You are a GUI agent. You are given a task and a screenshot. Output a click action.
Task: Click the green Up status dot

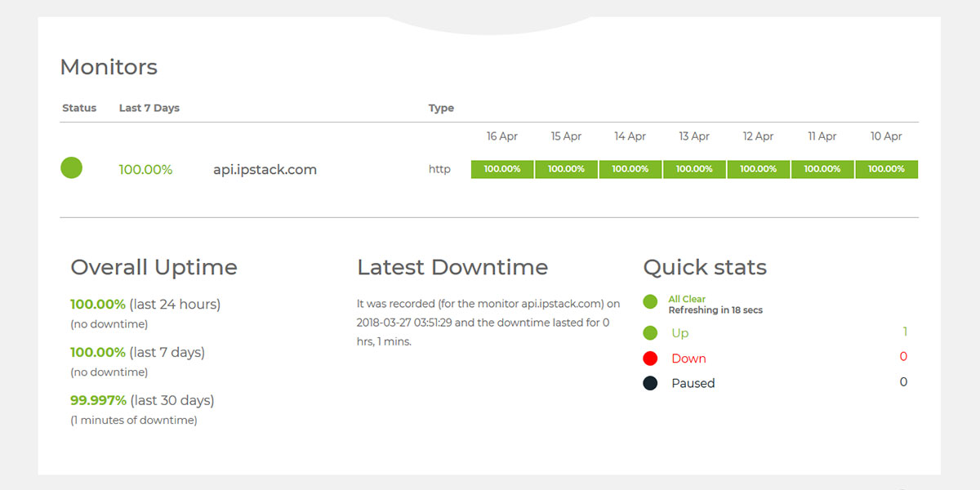(650, 333)
